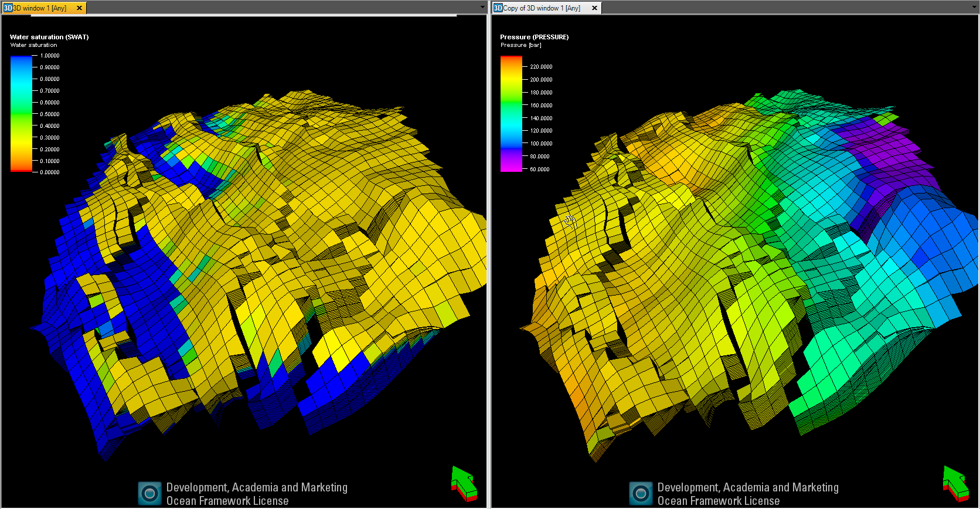
Task: Select the Pressure (PRESSURE) legend title
Action: click(x=534, y=37)
